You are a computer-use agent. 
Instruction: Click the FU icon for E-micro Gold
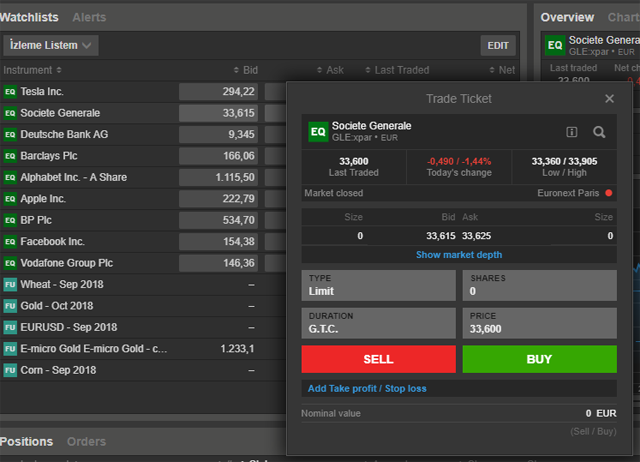(x=10, y=349)
